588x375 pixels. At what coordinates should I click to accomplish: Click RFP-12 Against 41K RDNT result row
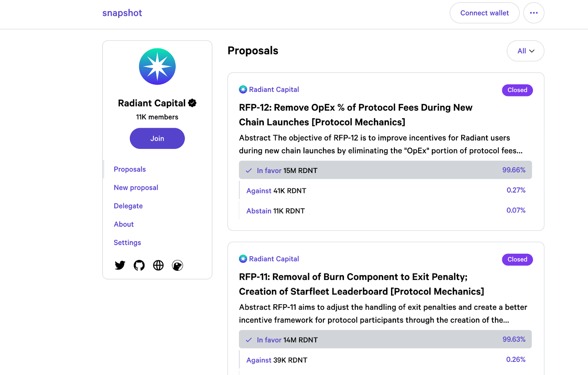386,190
